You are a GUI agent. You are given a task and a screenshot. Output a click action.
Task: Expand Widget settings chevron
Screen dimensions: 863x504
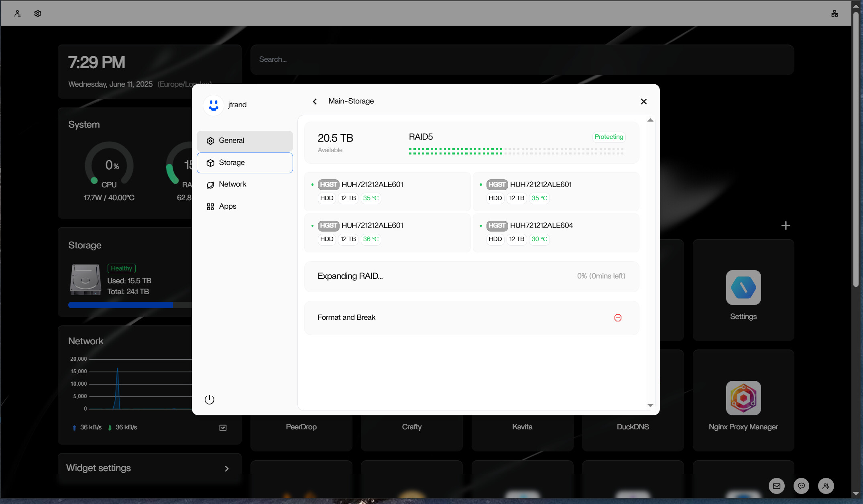click(x=227, y=469)
